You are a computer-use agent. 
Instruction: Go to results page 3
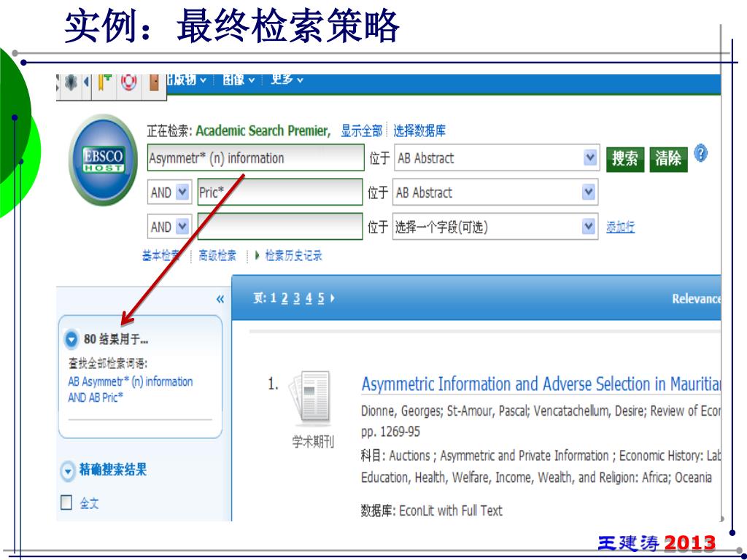click(x=296, y=298)
